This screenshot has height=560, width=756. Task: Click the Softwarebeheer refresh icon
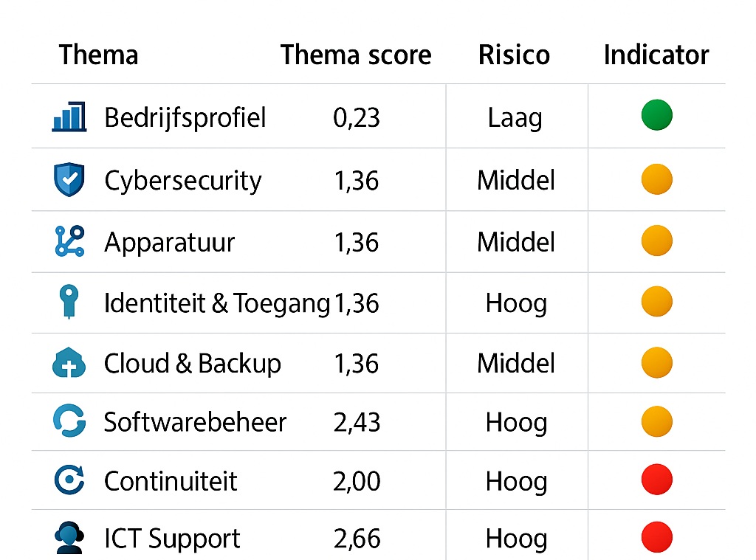(x=69, y=421)
